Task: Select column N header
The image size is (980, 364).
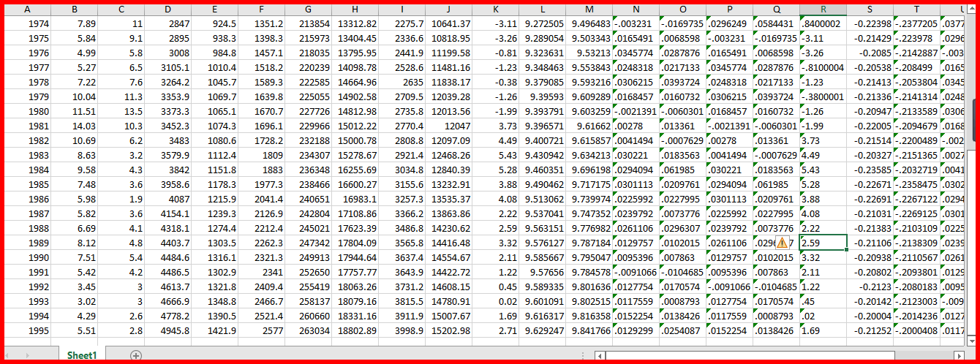Action: [636, 10]
